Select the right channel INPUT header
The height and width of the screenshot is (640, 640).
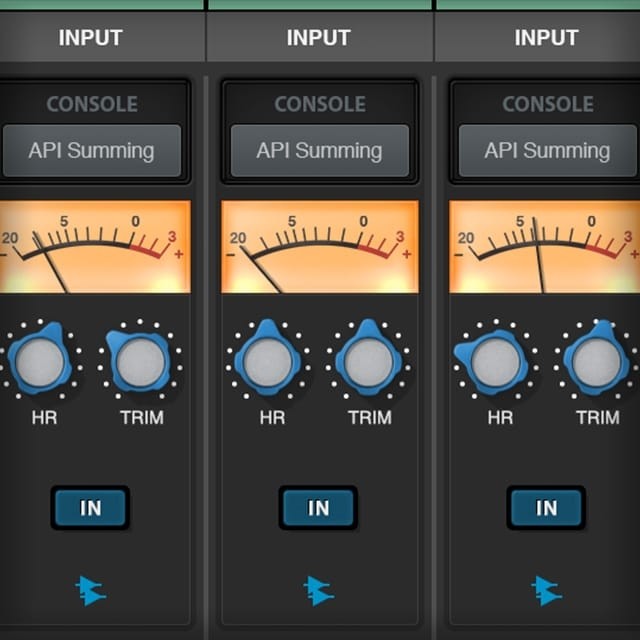(547, 38)
